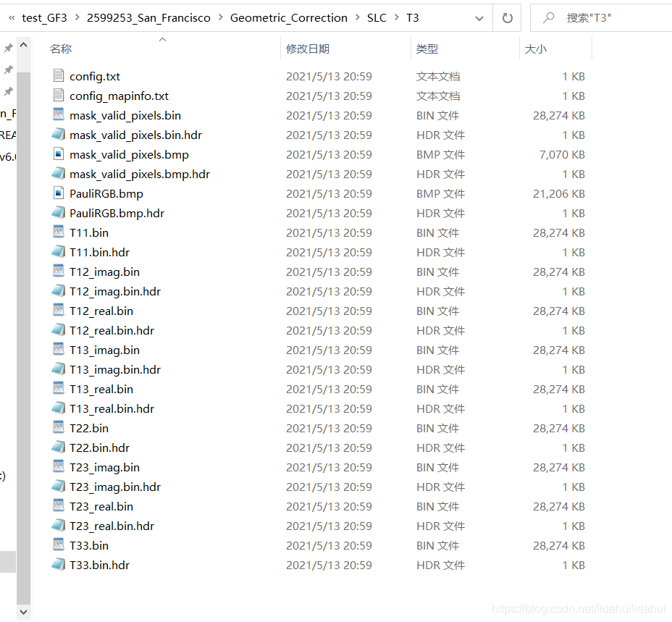Click the T23_imag.bin file icon
Screen dimensions: 672x622
point(59,466)
